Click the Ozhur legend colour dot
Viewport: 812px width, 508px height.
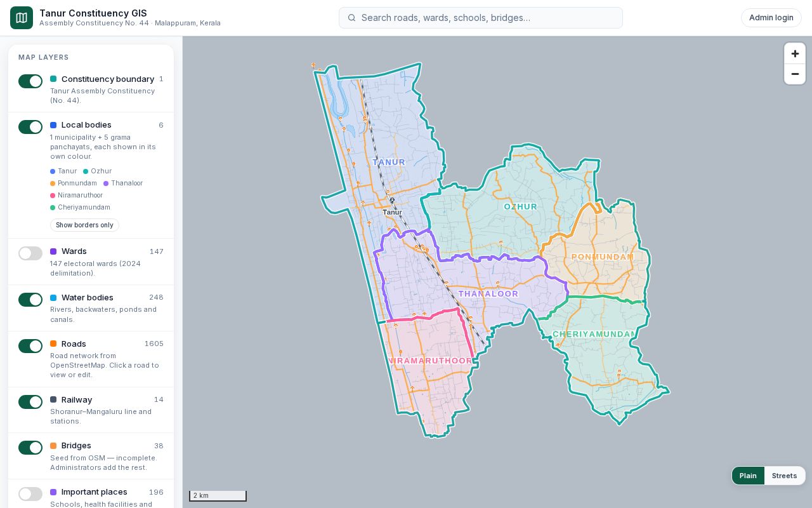click(x=86, y=171)
